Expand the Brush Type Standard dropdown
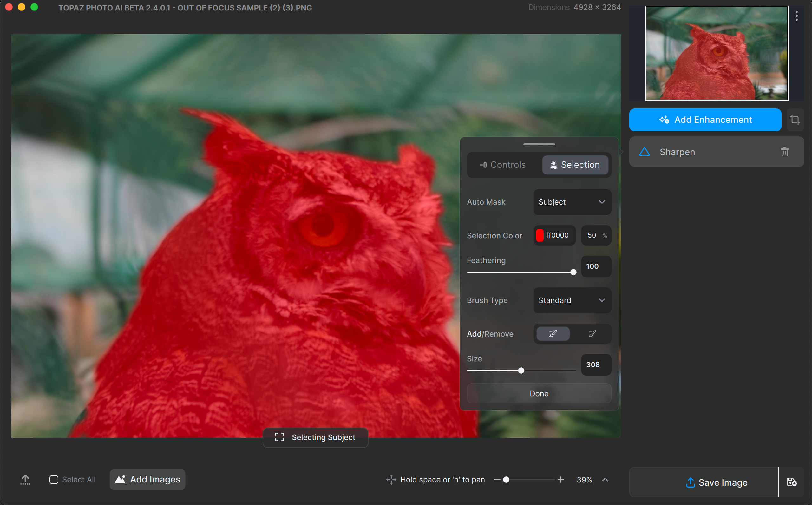 (x=572, y=301)
